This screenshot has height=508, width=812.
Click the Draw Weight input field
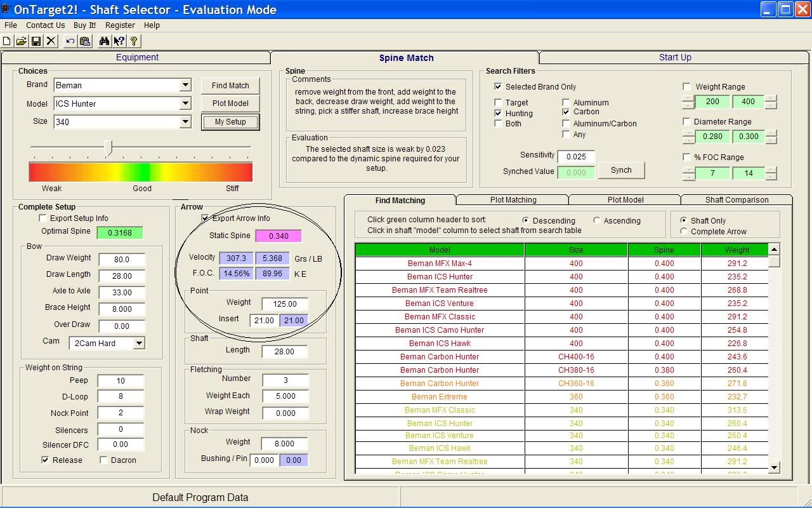click(x=122, y=260)
